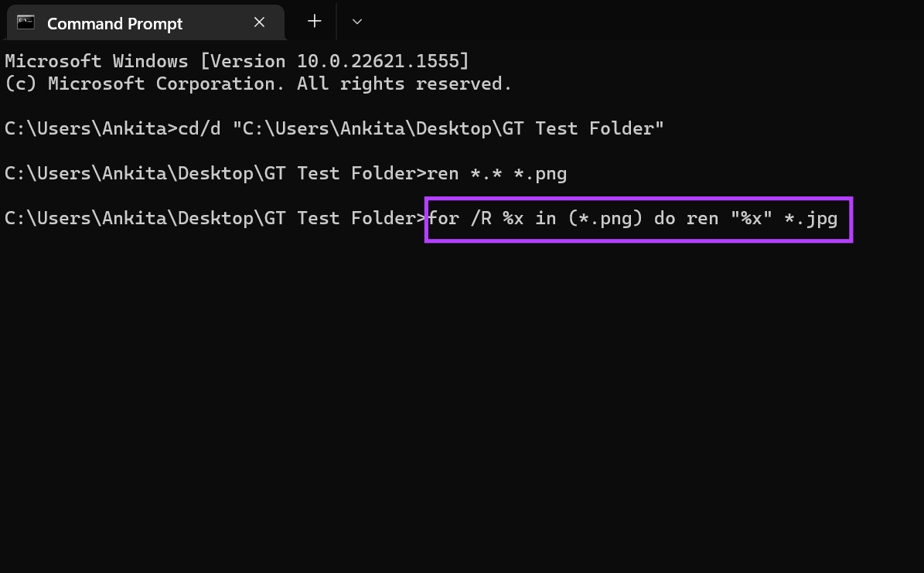The height and width of the screenshot is (573, 924).
Task: Close the Command Prompt tab
Action: (259, 22)
